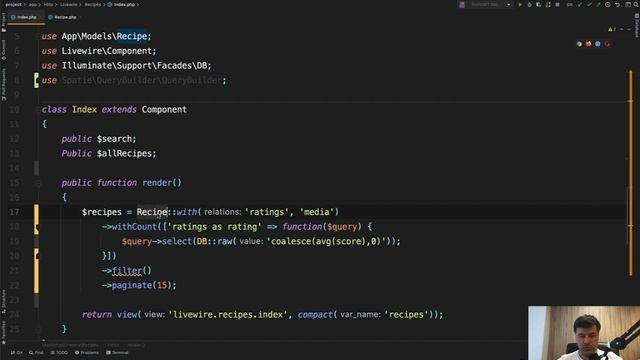Open the TODO tool window tab

(x=59, y=352)
